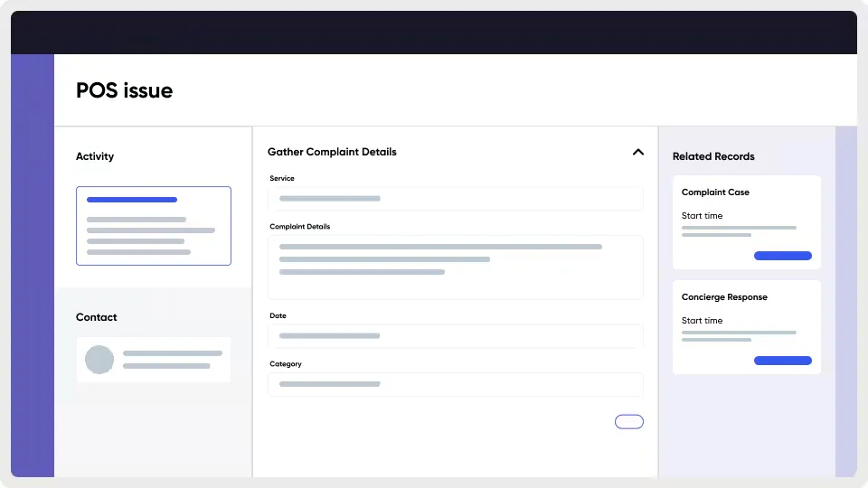Select the highlighted Activity card
This screenshot has width=868, height=488.
(154, 226)
